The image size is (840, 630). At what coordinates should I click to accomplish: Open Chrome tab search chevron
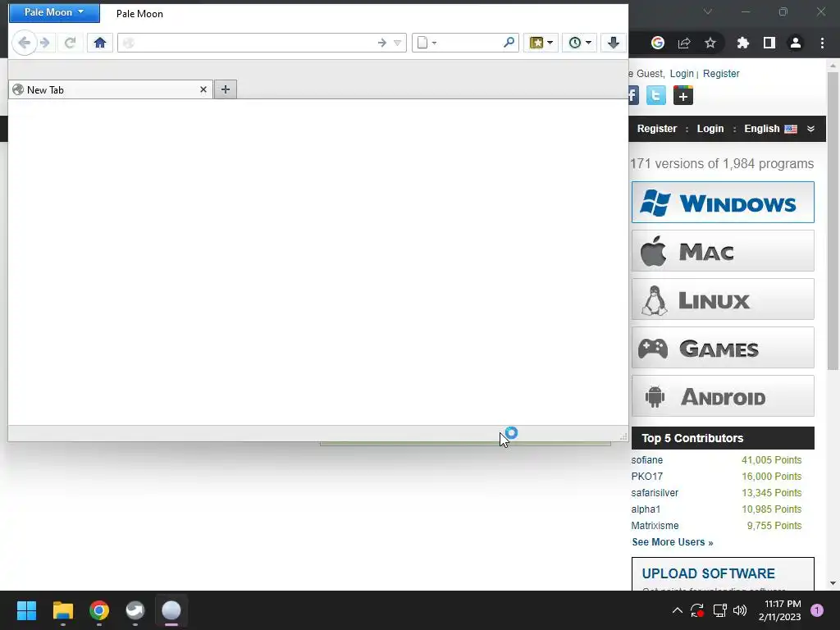[x=708, y=11]
